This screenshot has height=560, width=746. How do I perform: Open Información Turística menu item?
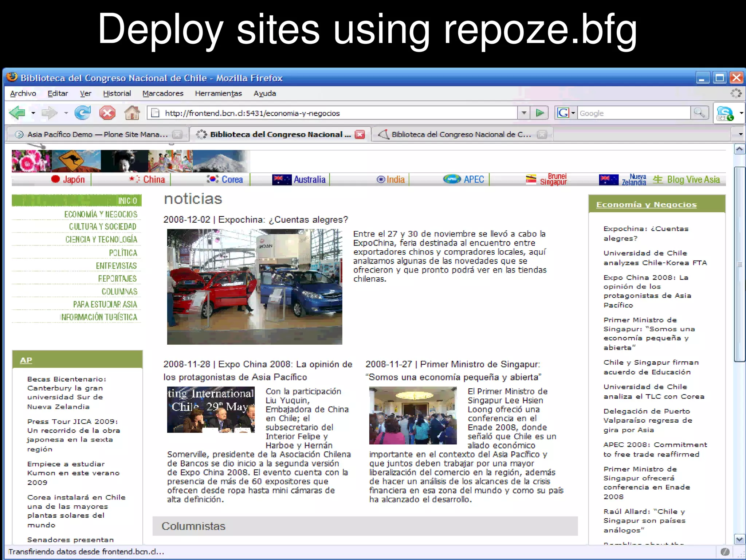(x=99, y=317)
